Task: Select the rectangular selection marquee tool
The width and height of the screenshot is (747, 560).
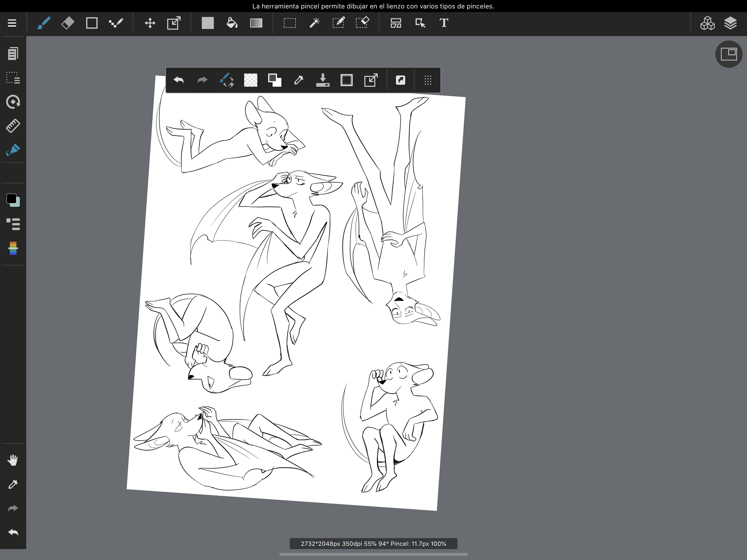Action: (x=289, y=23)
